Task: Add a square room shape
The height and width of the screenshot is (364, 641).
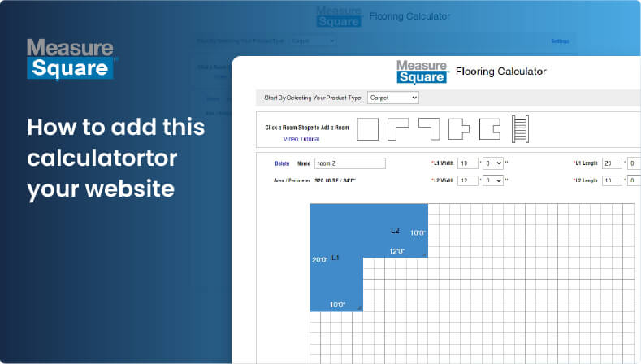Action: click(369, 129)
